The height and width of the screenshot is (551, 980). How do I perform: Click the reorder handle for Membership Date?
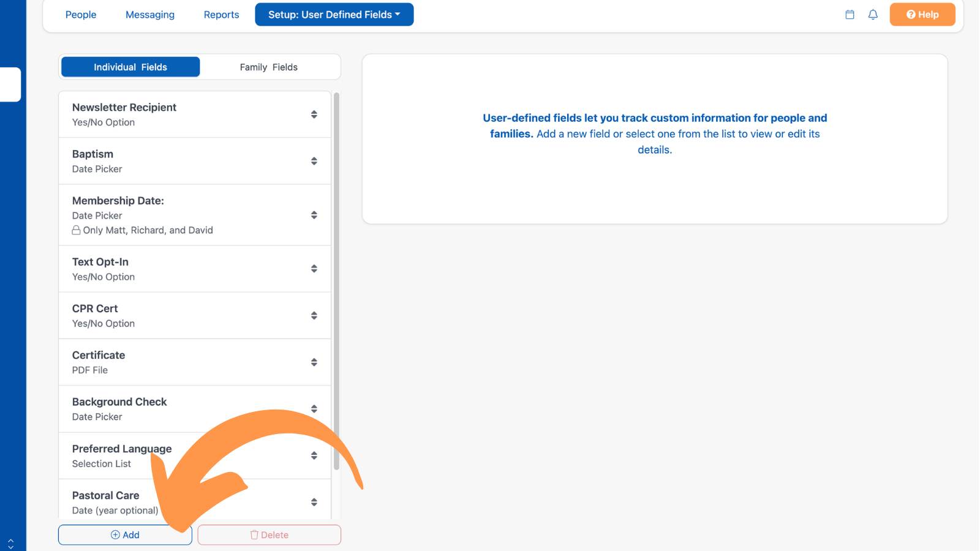(x=314, y=215)
